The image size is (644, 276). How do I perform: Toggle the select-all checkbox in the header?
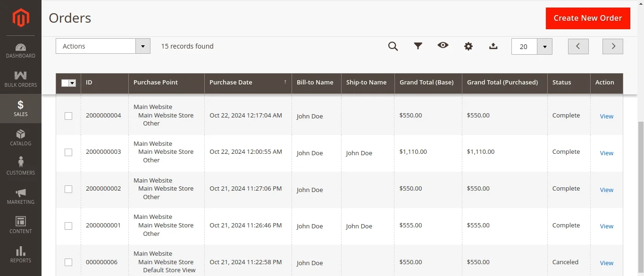tap(66, 83)
